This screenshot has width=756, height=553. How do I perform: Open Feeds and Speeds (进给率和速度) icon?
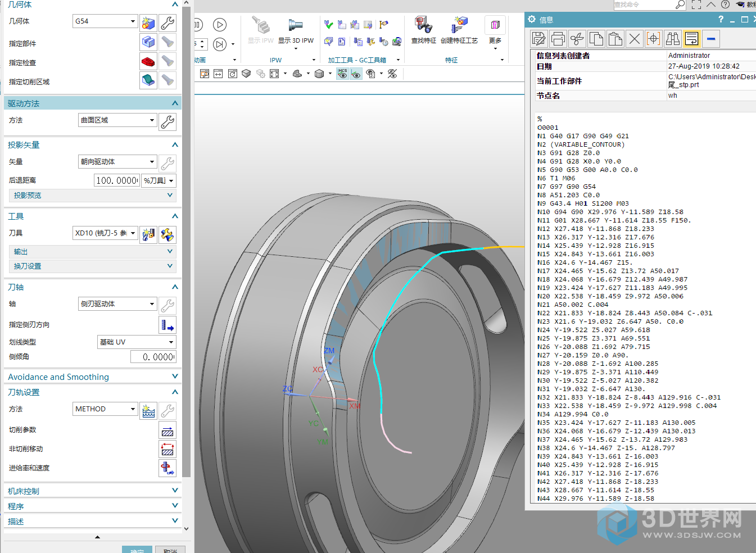(x=168, y=468)
